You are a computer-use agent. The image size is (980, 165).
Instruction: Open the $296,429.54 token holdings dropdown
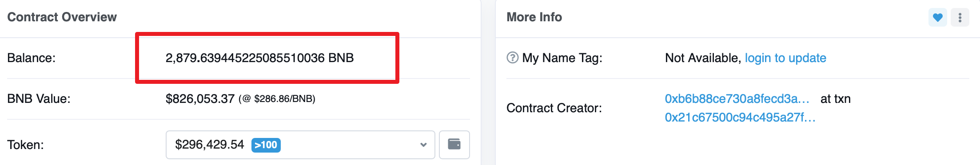300,145
